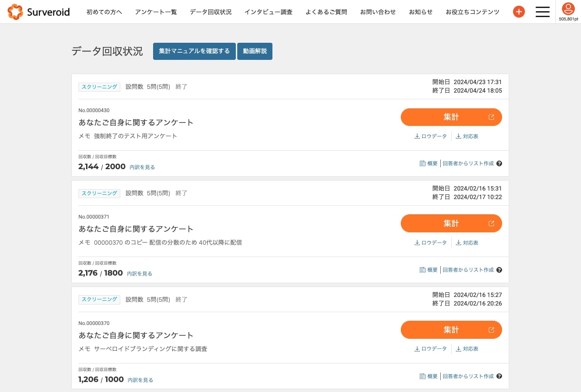Click the 集計マニュアルを確認する button
This screenshot has width=581, height=392.
click(194, 51)
